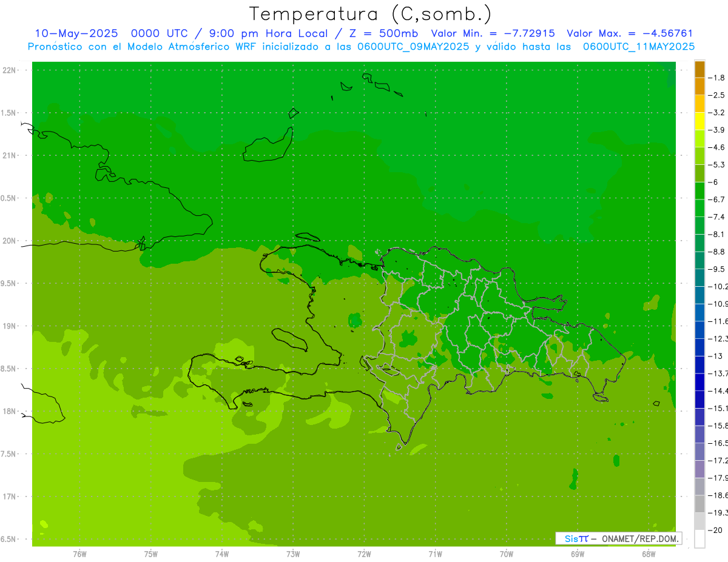
Task: Click the '17N' latitude label
Action: [10, 497]
